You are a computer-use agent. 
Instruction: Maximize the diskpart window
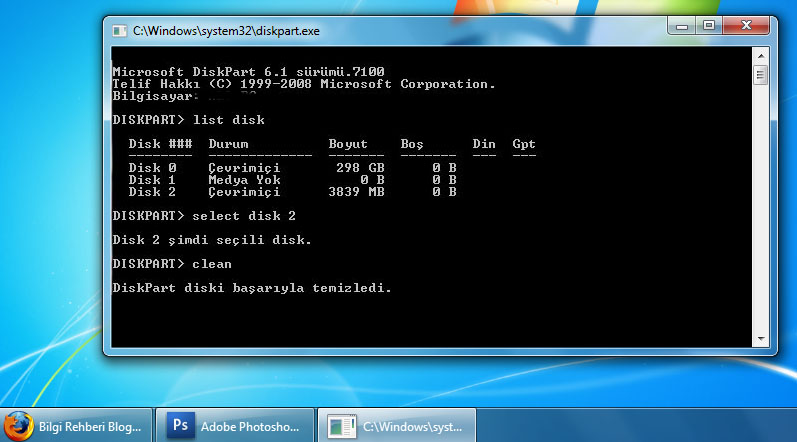(x=709, y=26)
